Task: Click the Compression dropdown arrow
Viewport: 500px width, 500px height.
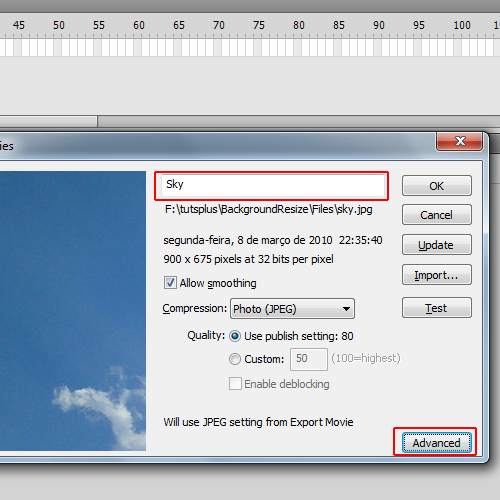Action: 346,309
